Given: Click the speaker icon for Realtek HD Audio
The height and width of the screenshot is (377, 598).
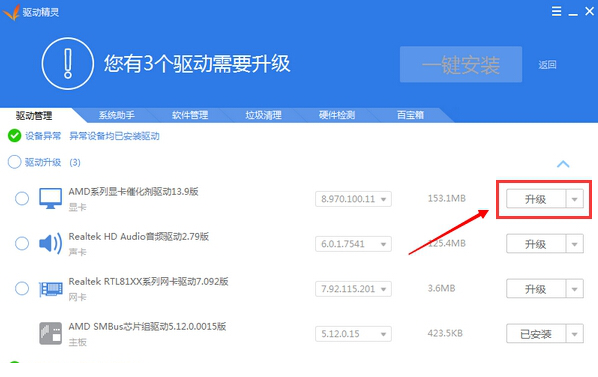Looking at the screenshot, I should coord(50,243).
